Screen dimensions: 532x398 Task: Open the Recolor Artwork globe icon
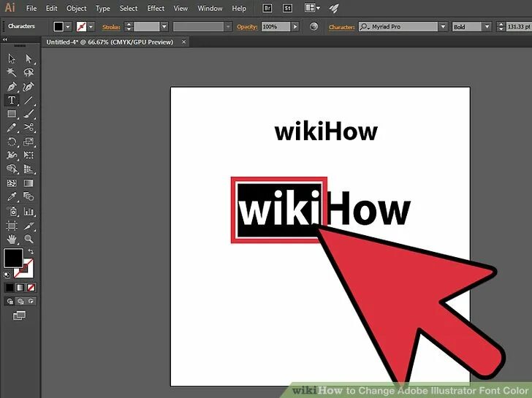pyautogui.click(x=313, y=26)
